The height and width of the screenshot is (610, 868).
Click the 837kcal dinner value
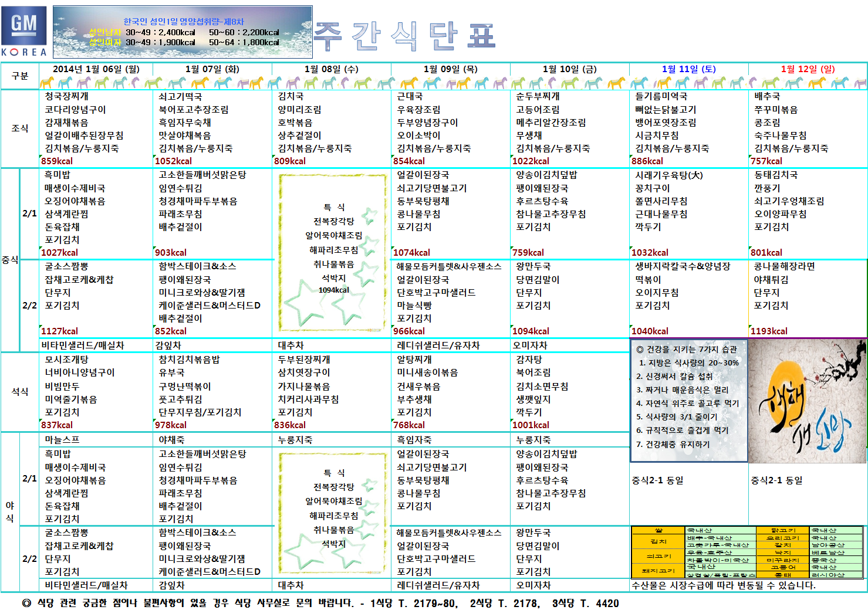pyautogui.click(x=57, y=425)
